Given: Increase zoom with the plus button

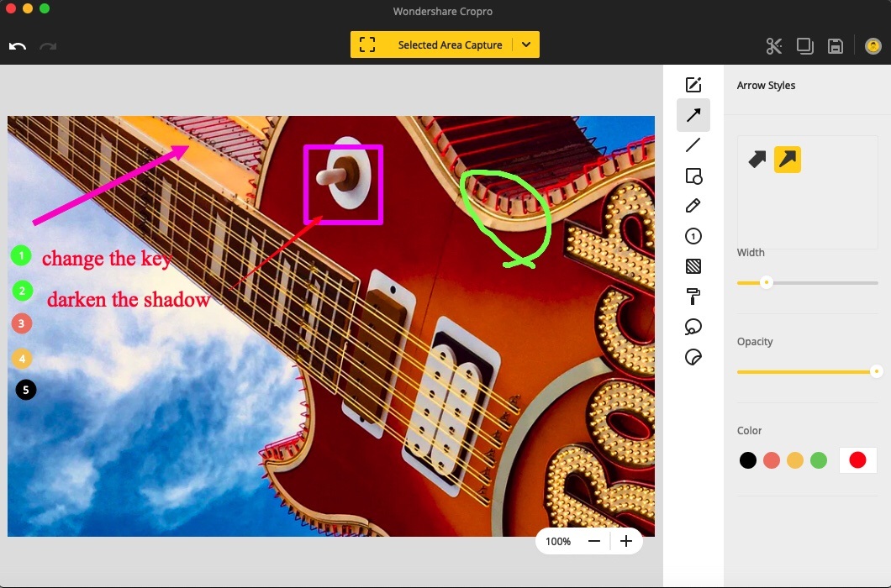Looking at the screenshot, I should click(625, 541).
